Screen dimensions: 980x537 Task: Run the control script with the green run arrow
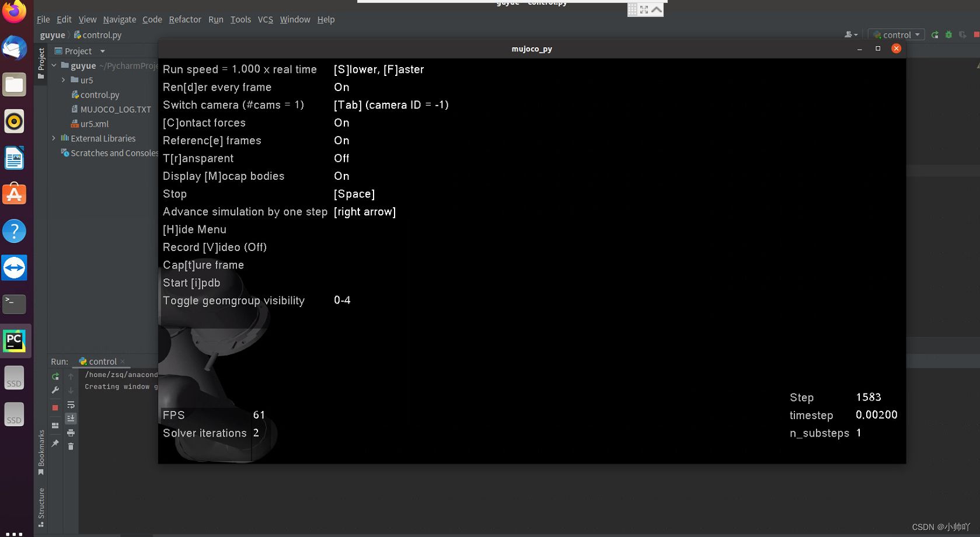[x=935, y=35]
